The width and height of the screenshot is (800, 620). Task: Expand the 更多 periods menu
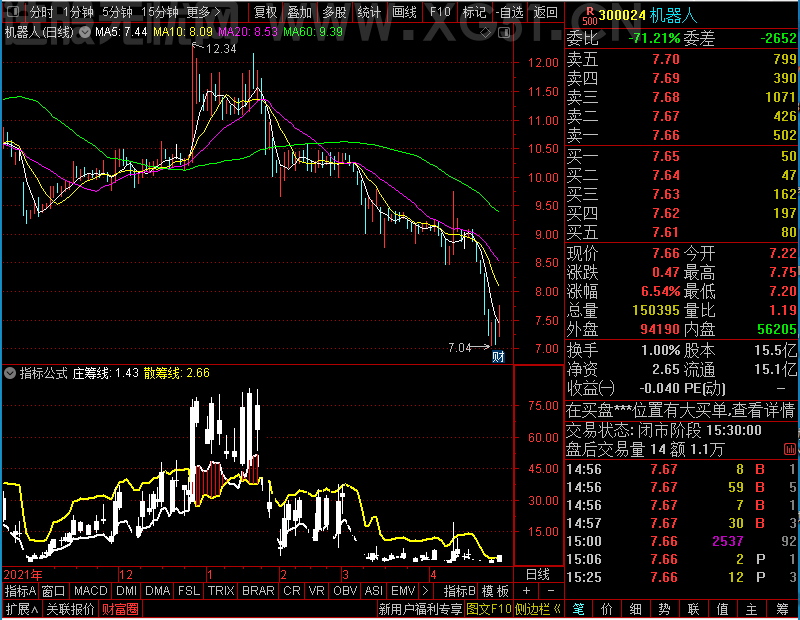pos(203,11)
